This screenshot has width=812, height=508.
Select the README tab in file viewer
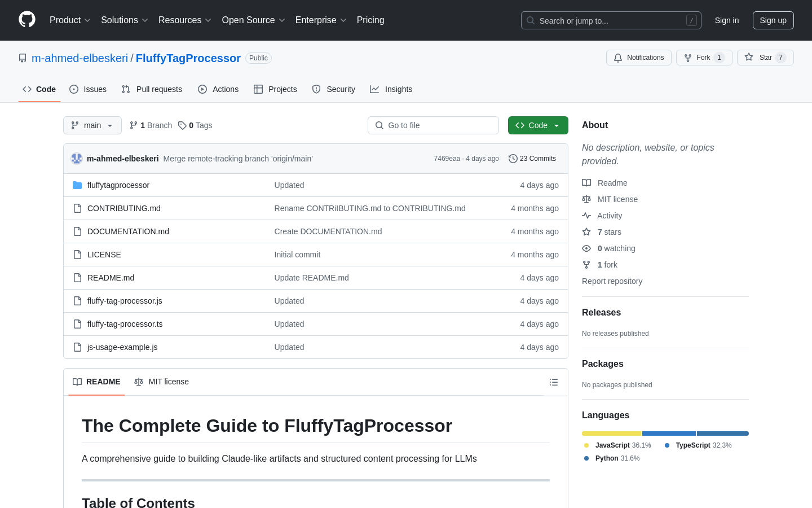click(x=96, y=382)
